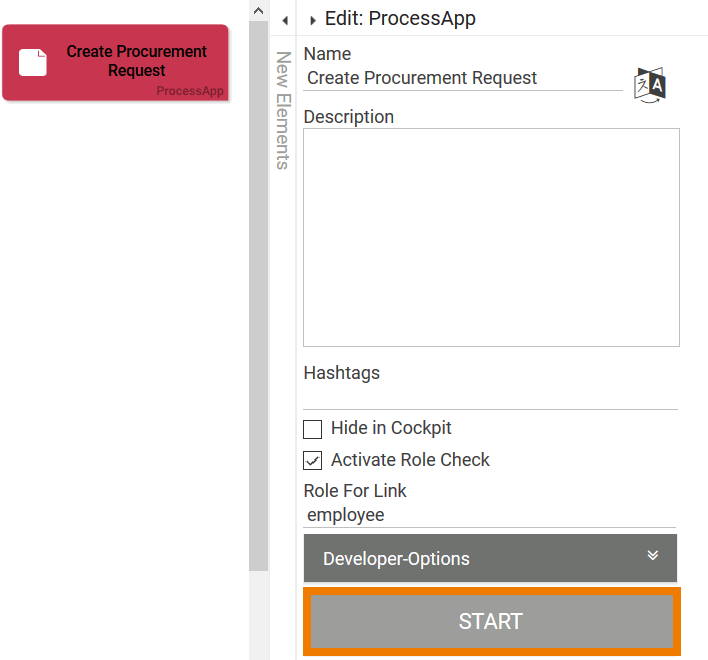Click the ProcessApp type label on the tile
The width and height of the screenshot is (708, 660).
[190, 91]
